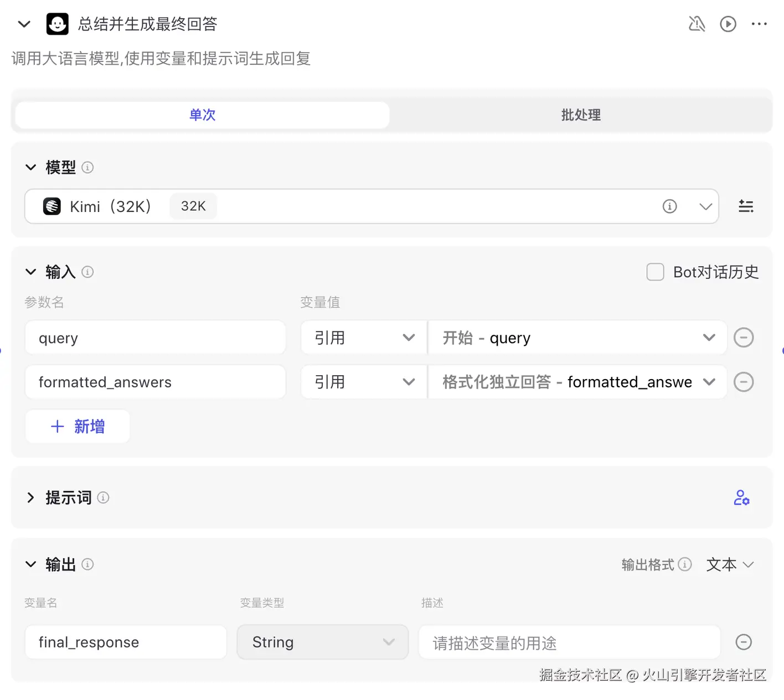The image size is (784, 700).
Task: Show info tooltip next to 输出格式
Action: tap(685, 564)
